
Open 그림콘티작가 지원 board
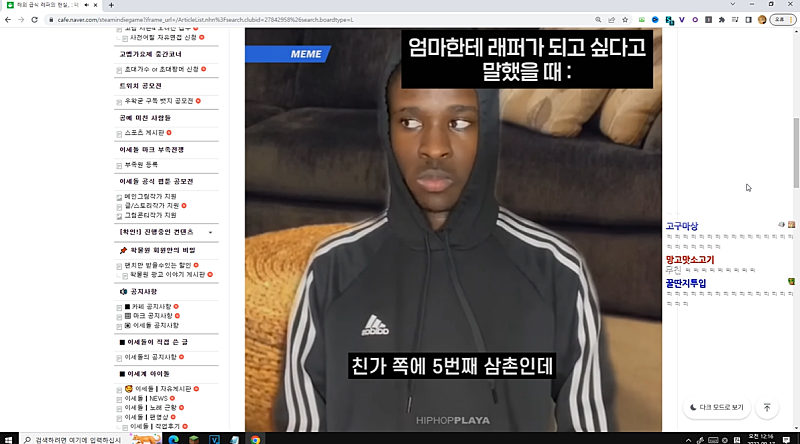click(151, 215)
